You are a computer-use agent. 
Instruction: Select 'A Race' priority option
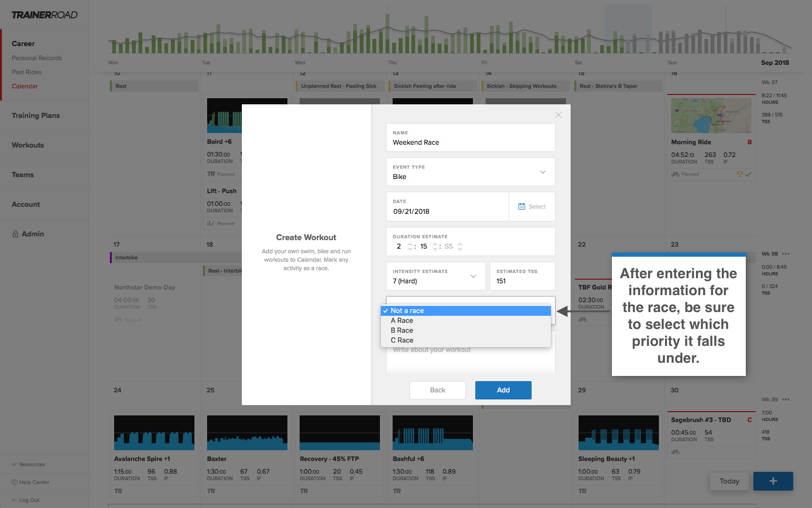(x=466, y=320)
